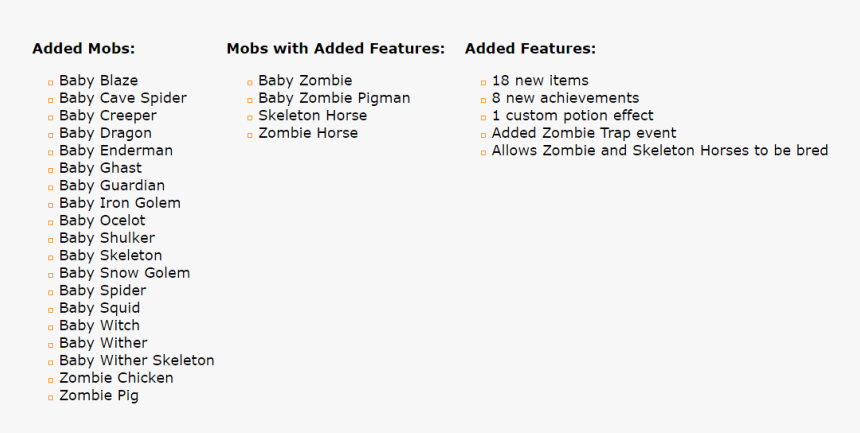Viewport: 860px width, 433px height.
Task: Click the Added Mobs heading
Action: tap(83, 49)
